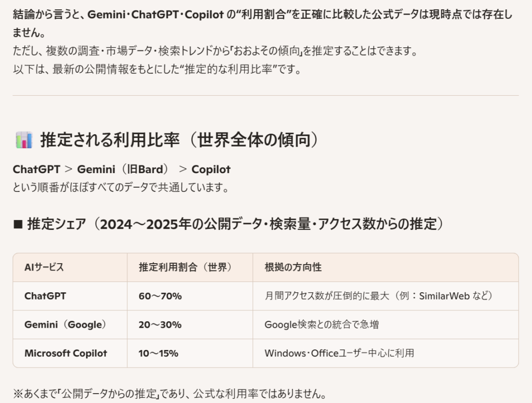This screenshot has height=403, width=532.
Task: Click the SimilarWeb monthly access rationale cell
Action: [x=379, y=296]
